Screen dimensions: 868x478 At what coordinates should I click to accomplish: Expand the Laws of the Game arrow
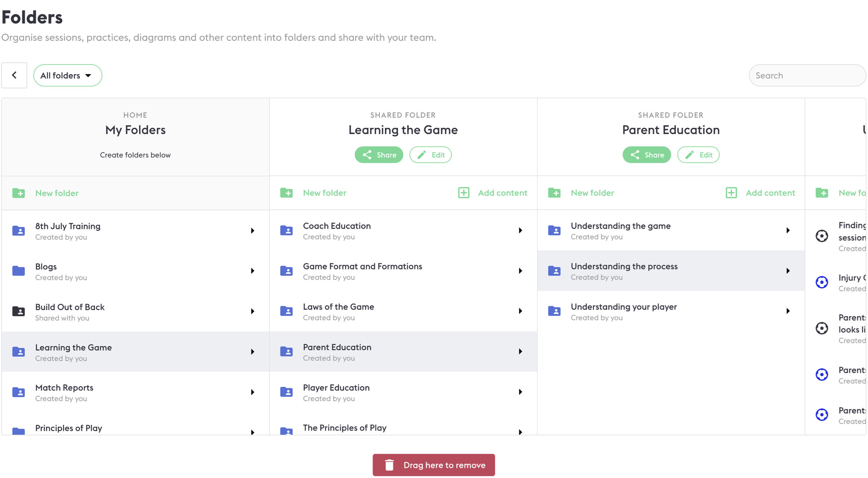point(520,311)
